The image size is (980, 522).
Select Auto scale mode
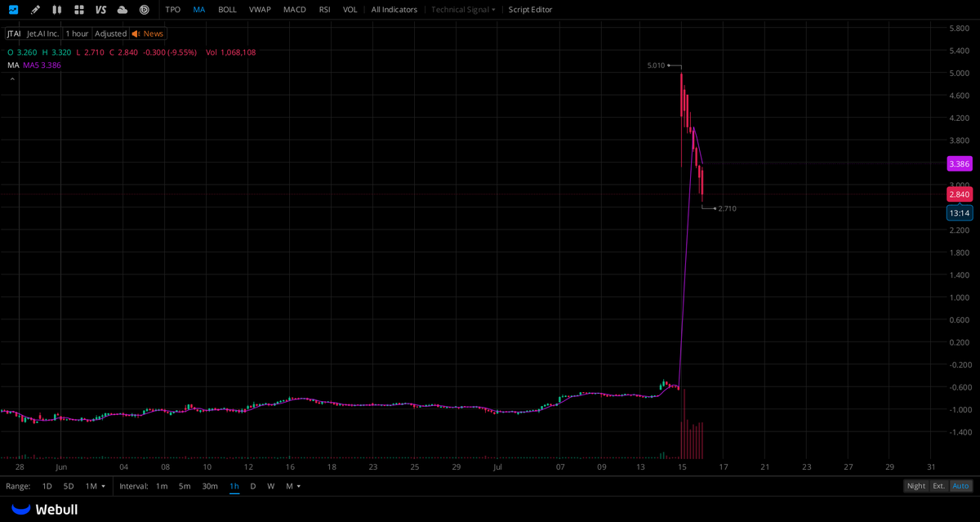(x=961, y=486)
